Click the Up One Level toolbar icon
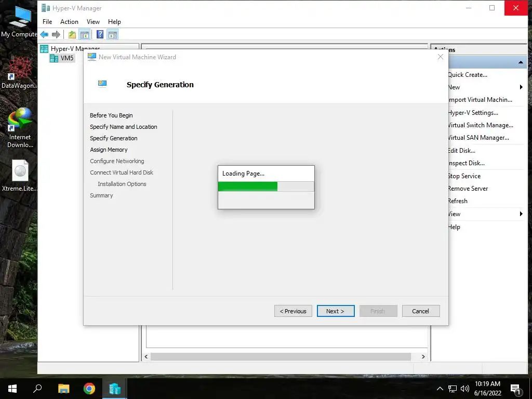 [72, 34]
